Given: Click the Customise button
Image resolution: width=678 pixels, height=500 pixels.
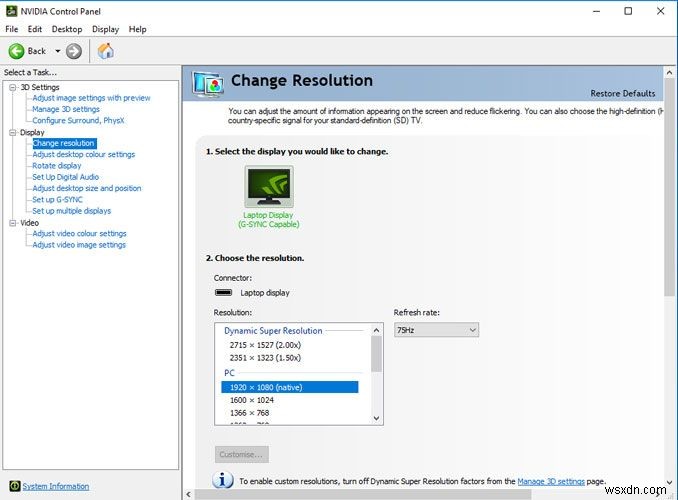Looking at the screenshot, I should click(x=242, y=455).
